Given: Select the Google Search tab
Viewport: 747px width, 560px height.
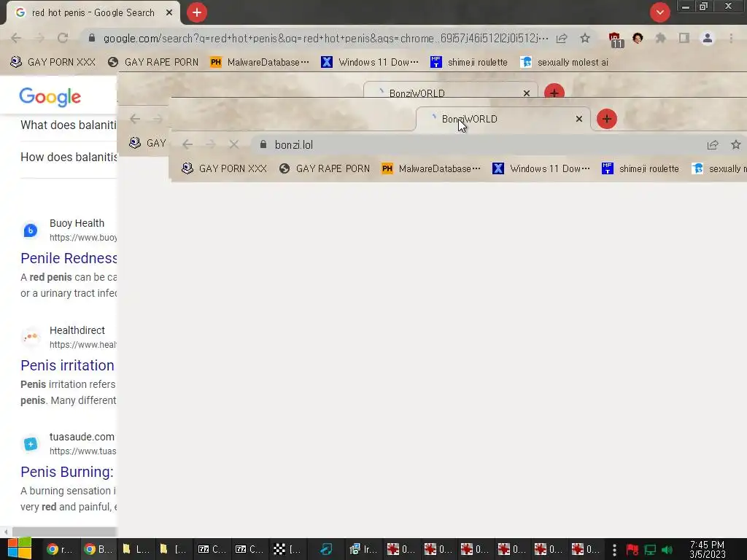Looking at the screenshot, I should coord(93,13).
